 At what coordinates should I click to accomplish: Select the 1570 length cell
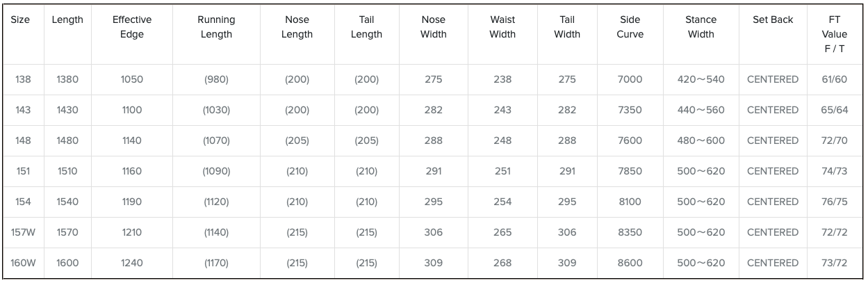[x=67, y=232]
